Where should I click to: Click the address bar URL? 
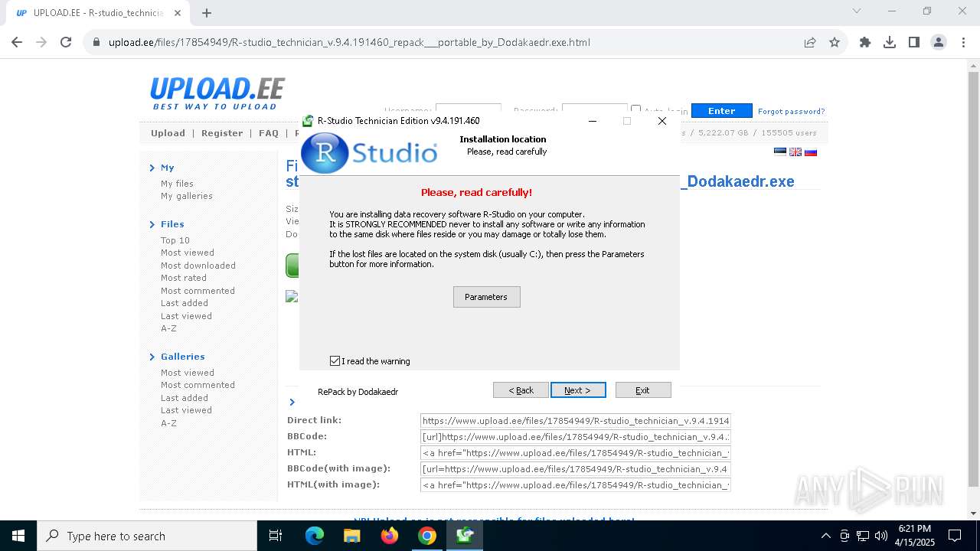coord(349,42)
